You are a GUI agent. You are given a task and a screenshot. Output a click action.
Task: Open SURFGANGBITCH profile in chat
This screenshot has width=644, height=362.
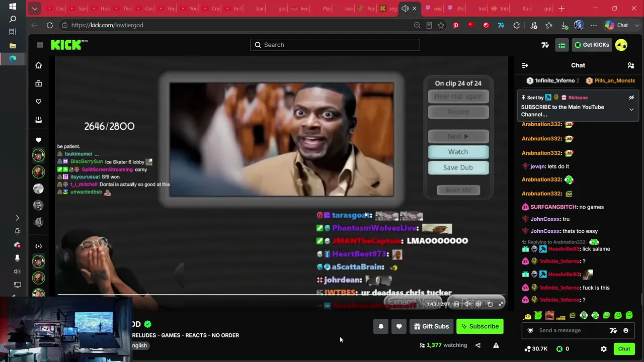pyautogui.click(x=553, y=207)
